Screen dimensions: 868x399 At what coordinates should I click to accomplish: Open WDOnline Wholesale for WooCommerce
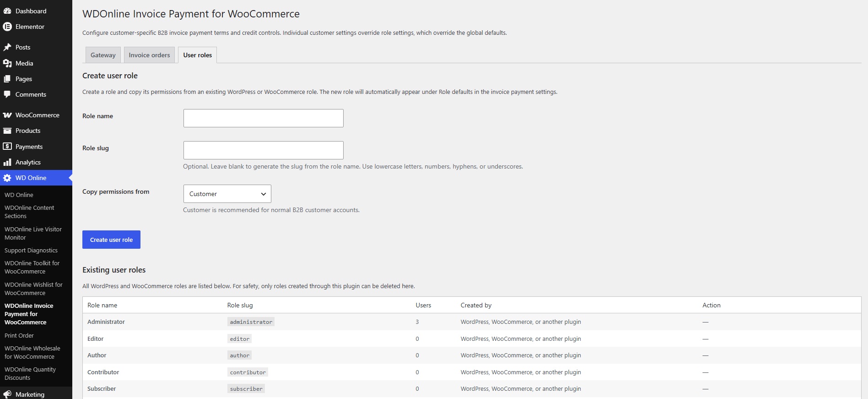click(32, 352)
